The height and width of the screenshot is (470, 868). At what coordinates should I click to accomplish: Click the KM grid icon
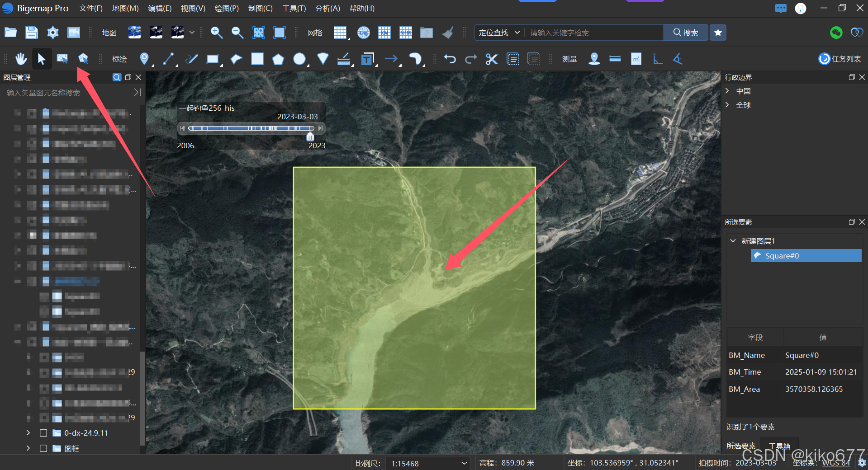[x=384, y=33]
